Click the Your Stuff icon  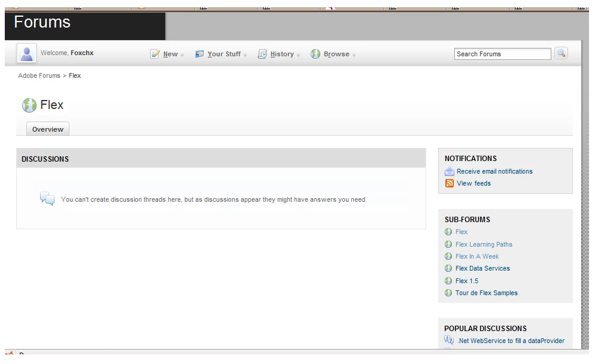click(x=199, y=54)
